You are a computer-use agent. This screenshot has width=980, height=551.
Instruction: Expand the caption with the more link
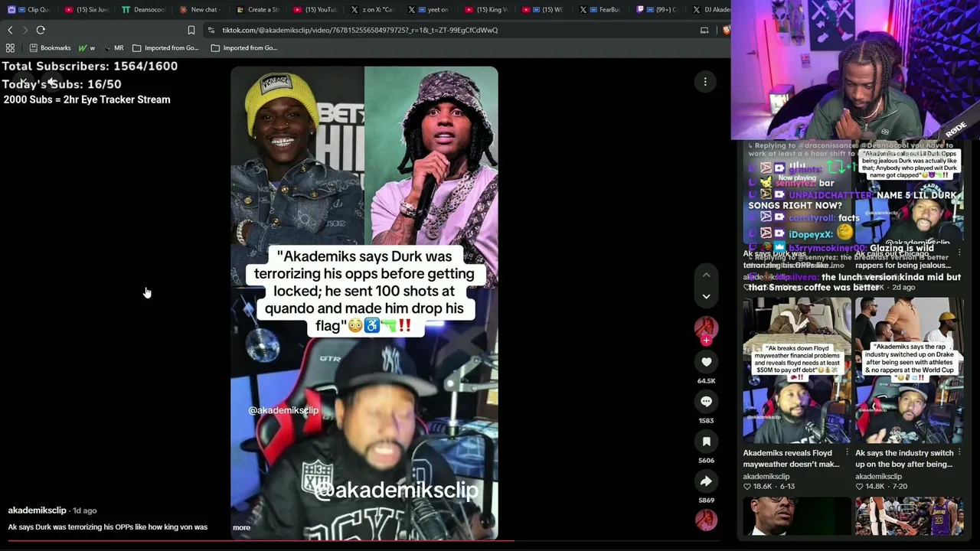(x=241, y=527)
